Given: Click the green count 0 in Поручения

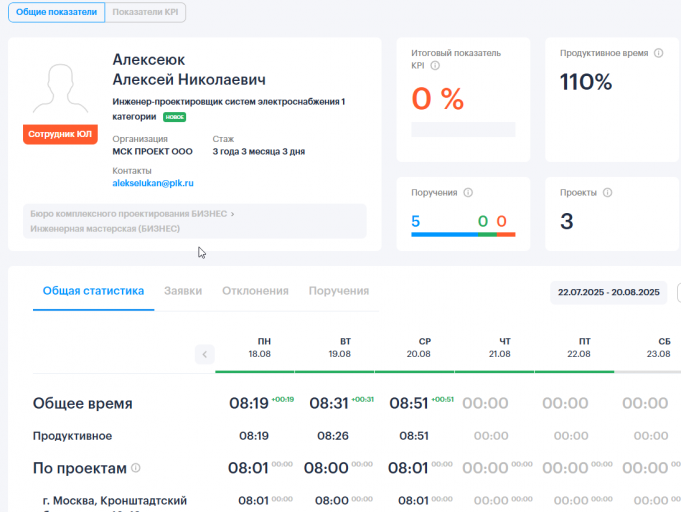Looking at the screenshot, I should point(483,221).
